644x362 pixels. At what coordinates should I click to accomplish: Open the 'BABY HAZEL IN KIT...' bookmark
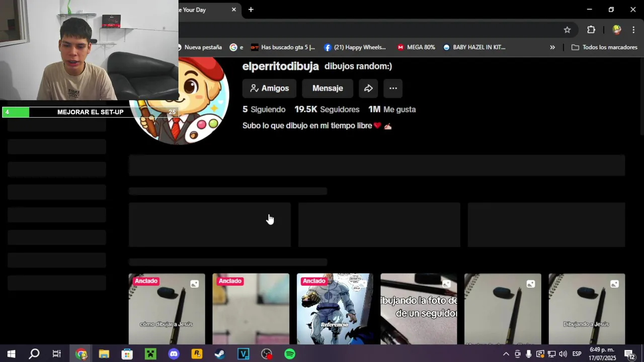pyautogui.click(x=474, y=47)
